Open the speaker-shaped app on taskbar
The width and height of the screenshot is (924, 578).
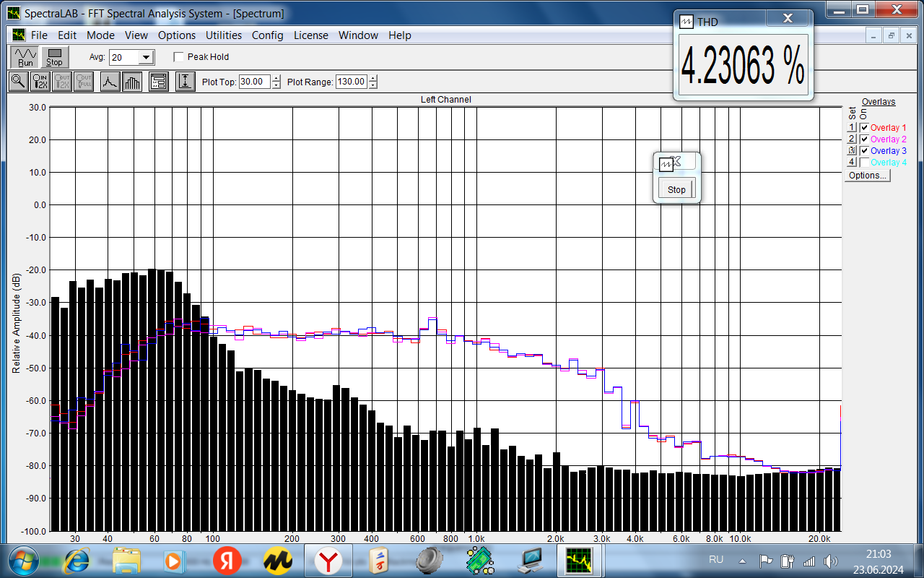tap(429, 560)
